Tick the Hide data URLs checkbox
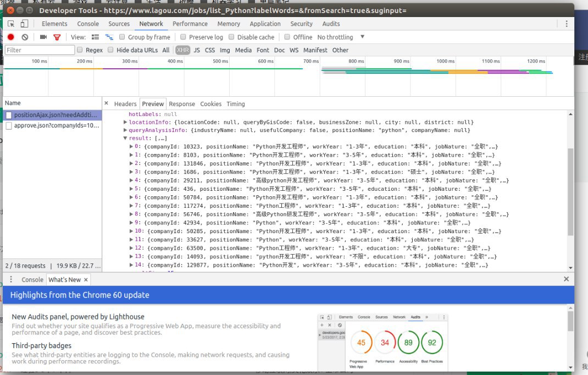 click(x=110, y=50)
